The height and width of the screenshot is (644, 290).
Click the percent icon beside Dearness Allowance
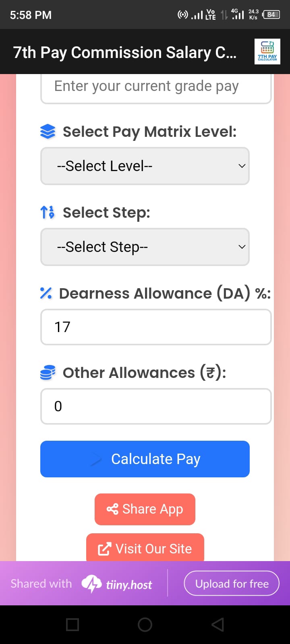46,293
